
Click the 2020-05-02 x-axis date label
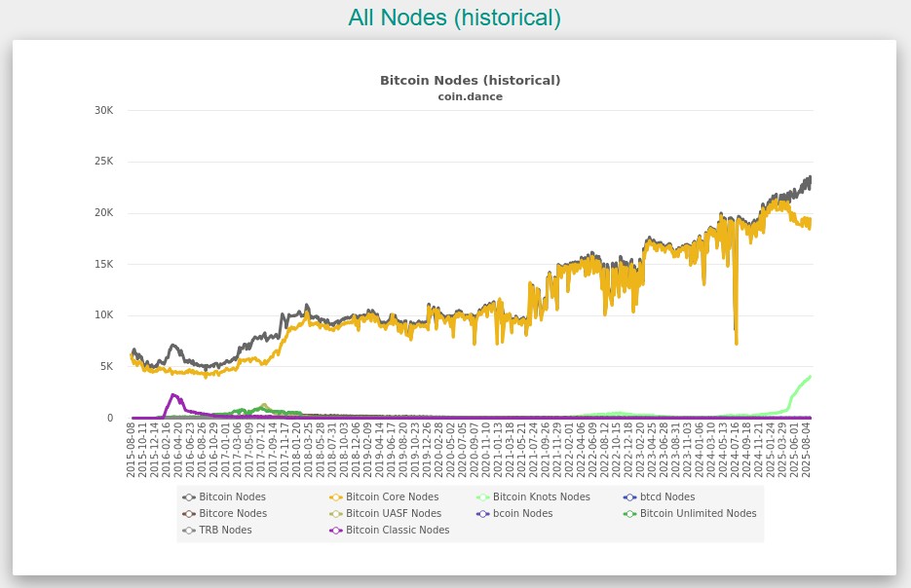pos(450,451)
